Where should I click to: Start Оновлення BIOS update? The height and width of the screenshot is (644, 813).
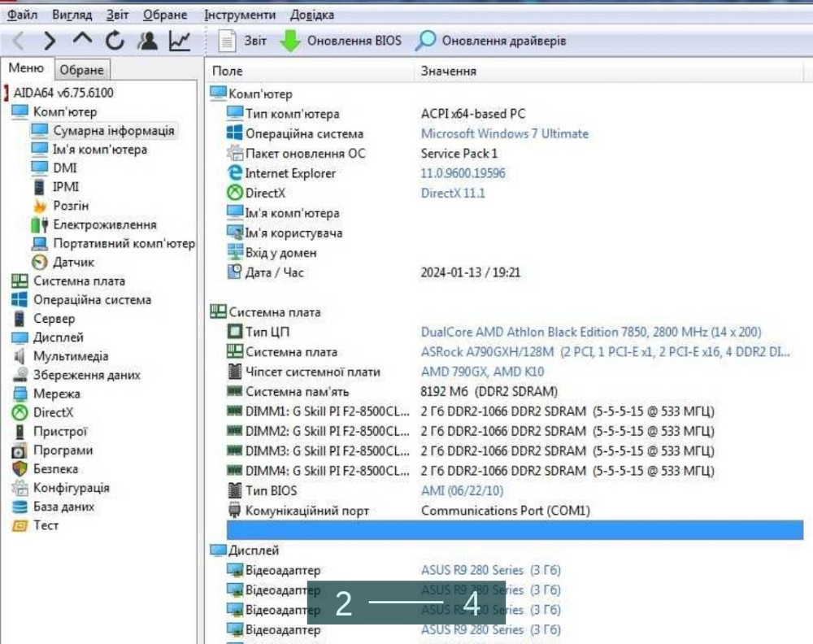tap(341, 41)
